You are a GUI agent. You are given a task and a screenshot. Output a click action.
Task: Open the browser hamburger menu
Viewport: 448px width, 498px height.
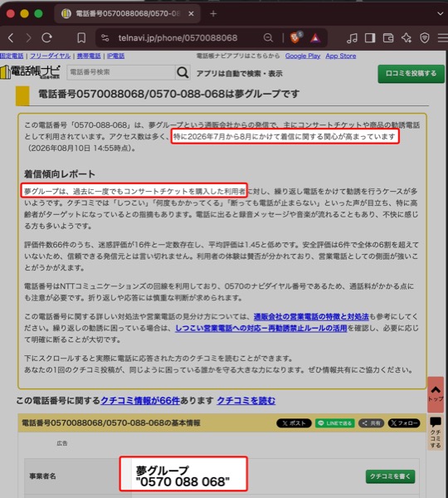[442, 38]
